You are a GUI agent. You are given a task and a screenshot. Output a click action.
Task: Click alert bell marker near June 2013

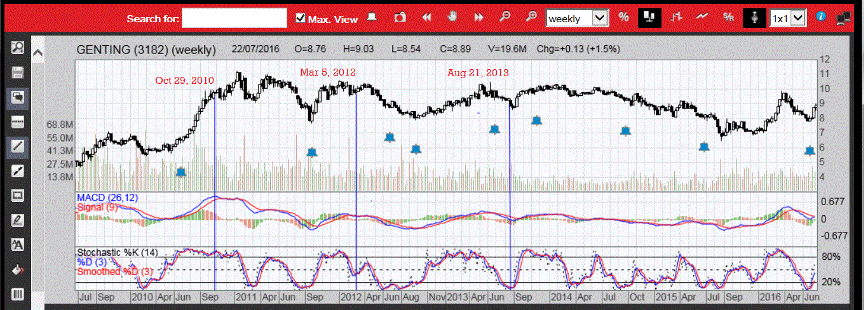494,129
